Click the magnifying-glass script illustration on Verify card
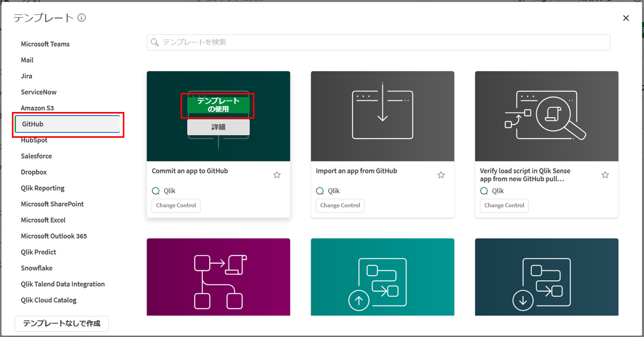 pyautogui.click(x=546, y=115)
